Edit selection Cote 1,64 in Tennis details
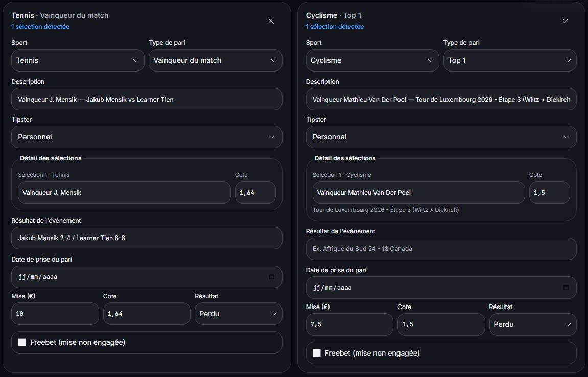The image size is (588, 377). [x=255, y=193]
